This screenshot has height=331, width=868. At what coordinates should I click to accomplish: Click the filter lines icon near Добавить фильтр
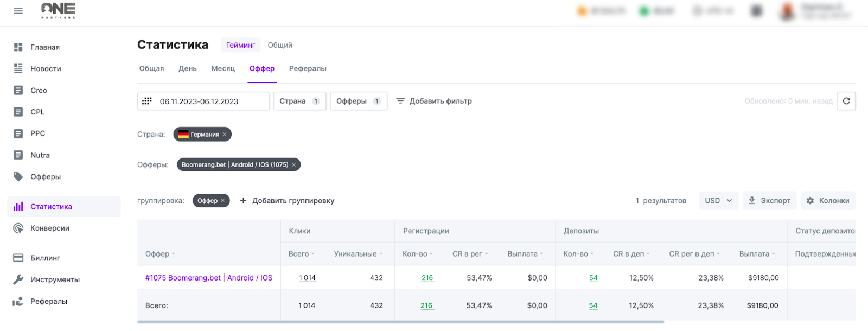pyautogui.click(x=400, y=101)
